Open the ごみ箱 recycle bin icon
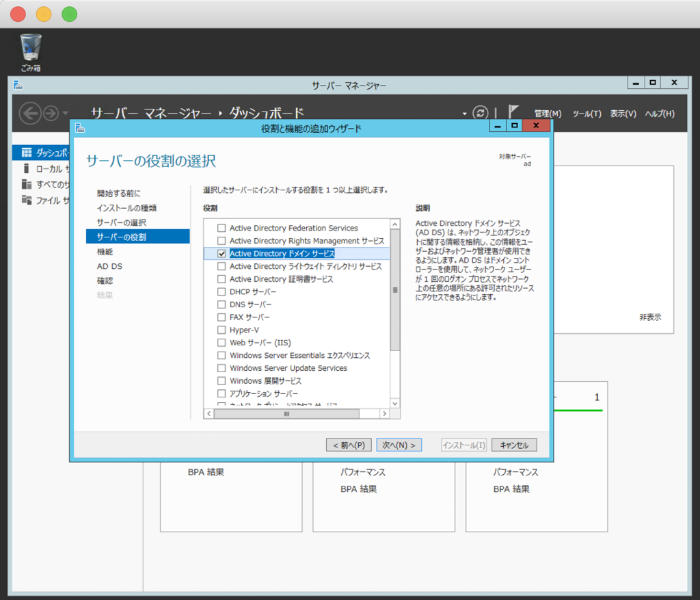This screenshot has width=700, height=600. point(30,52)
